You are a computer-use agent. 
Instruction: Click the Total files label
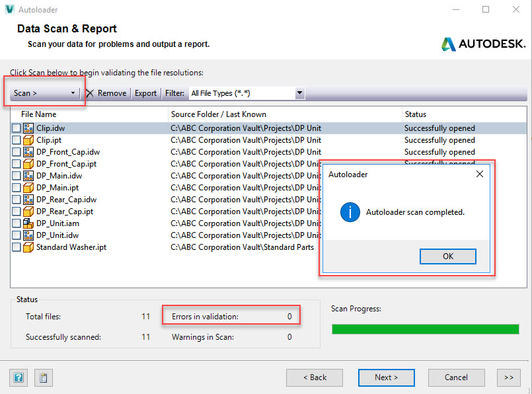43,317
